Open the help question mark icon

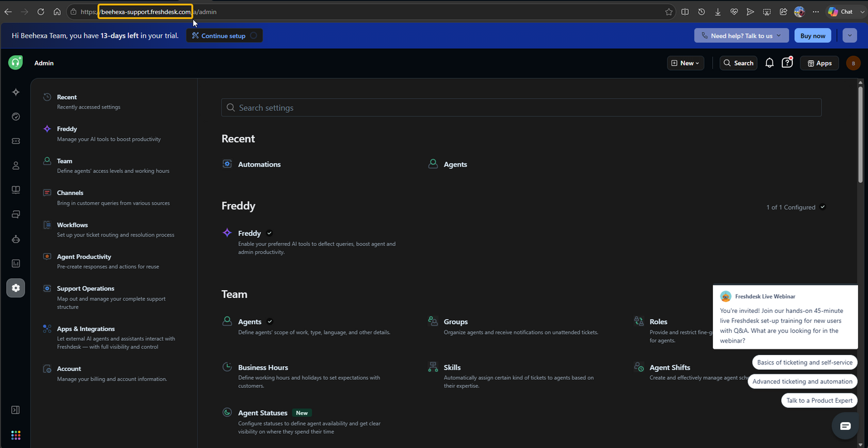[x=787, y=63]
